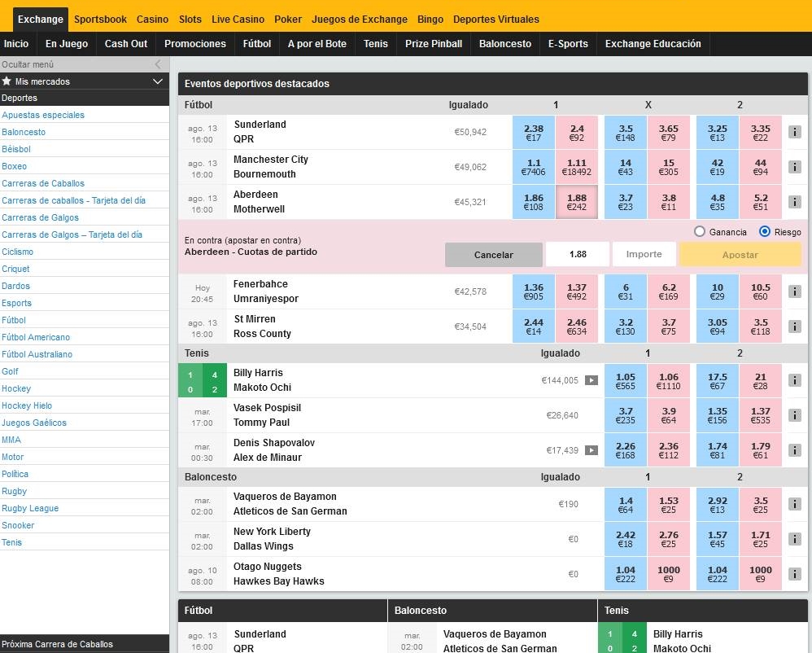Click the info icon for Otago Nuggets game

[795, 573]
